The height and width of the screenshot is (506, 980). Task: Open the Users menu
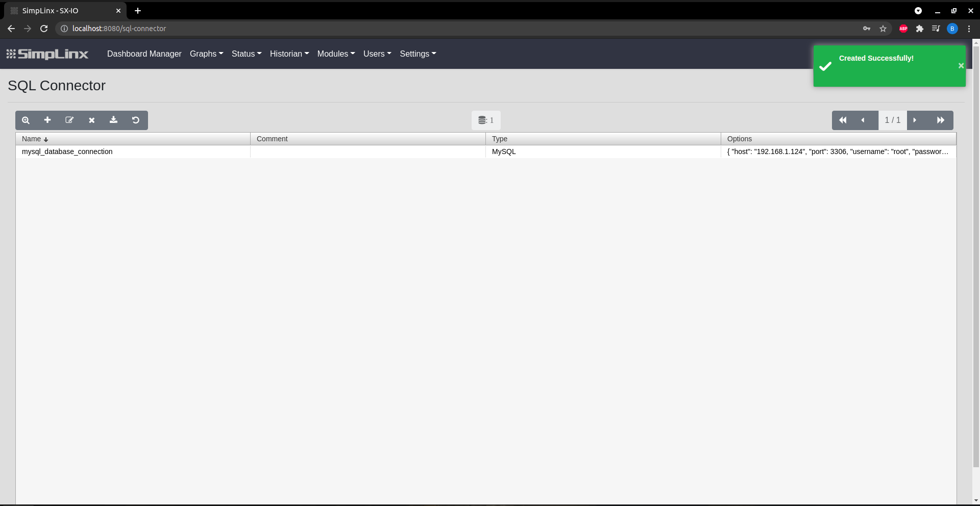[377, 54]
